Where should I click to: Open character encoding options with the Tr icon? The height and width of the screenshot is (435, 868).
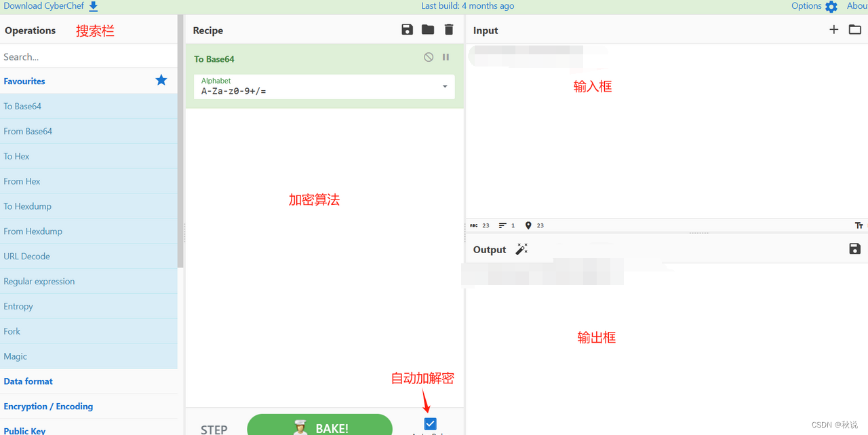pyautogui.click(x=859, y=225)
